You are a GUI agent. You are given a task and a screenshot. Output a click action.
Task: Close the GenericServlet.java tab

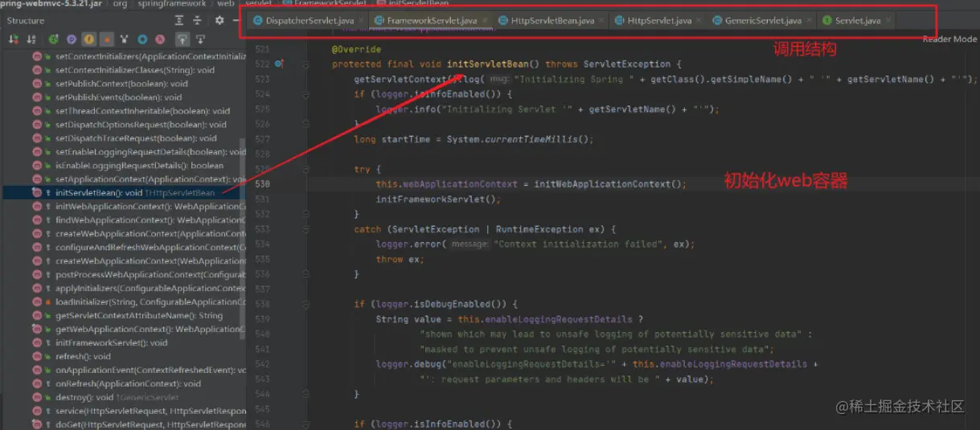808,20
